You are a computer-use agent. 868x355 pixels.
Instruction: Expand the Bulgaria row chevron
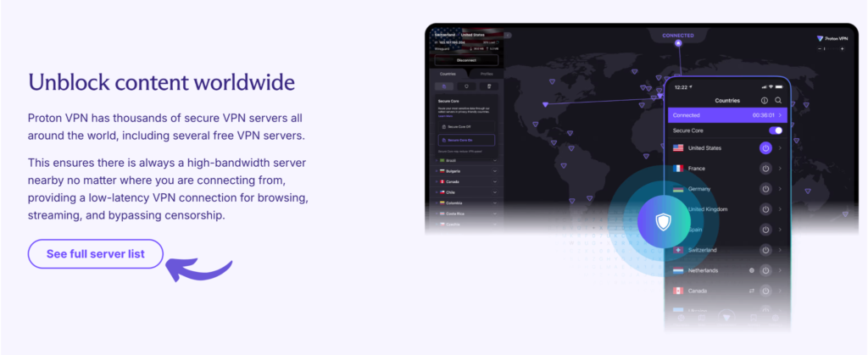495,171
